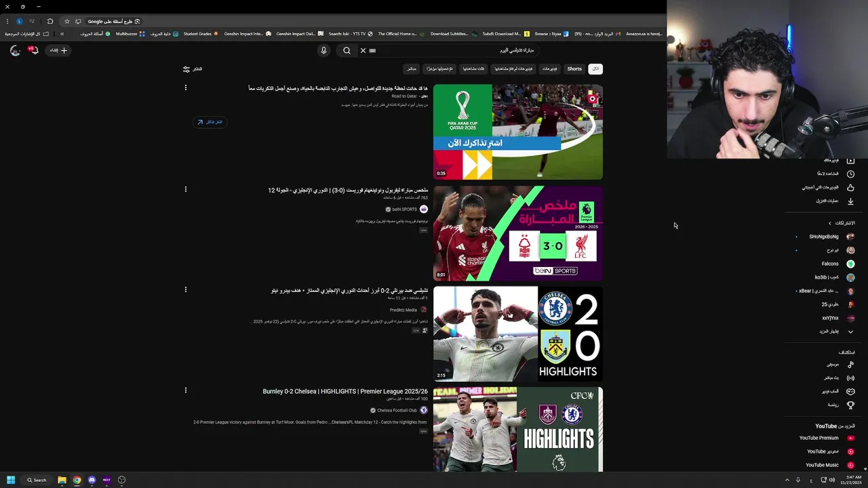Expand the Subscriptions section chevron
Viewport: 868px width, 488px height.
pyautogui.click(x=830, y=223)
